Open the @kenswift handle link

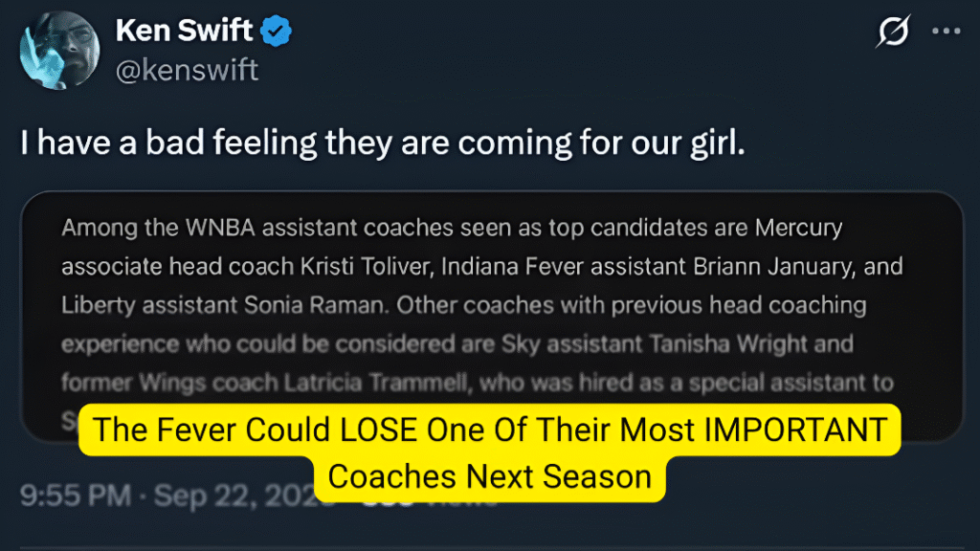click(187, 69)
